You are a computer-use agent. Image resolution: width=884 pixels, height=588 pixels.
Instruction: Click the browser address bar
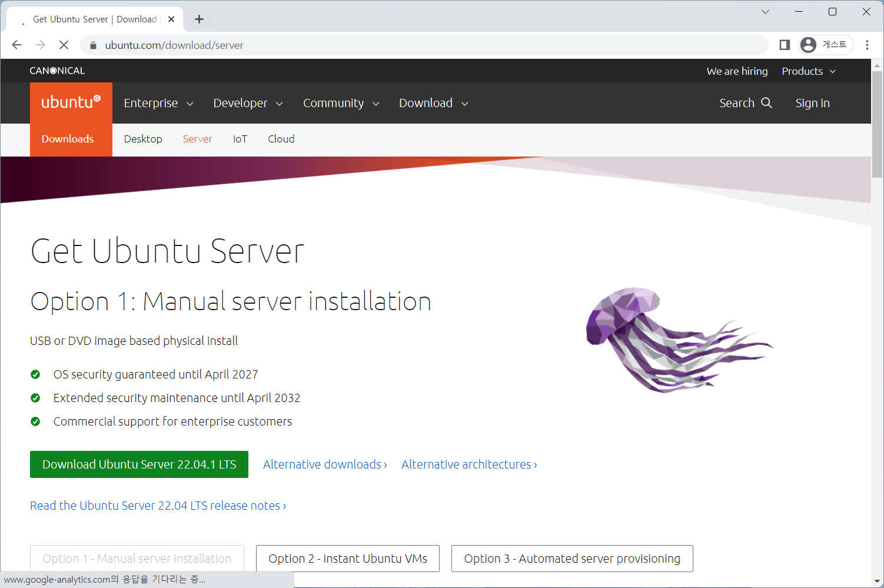tap(412, 45)
